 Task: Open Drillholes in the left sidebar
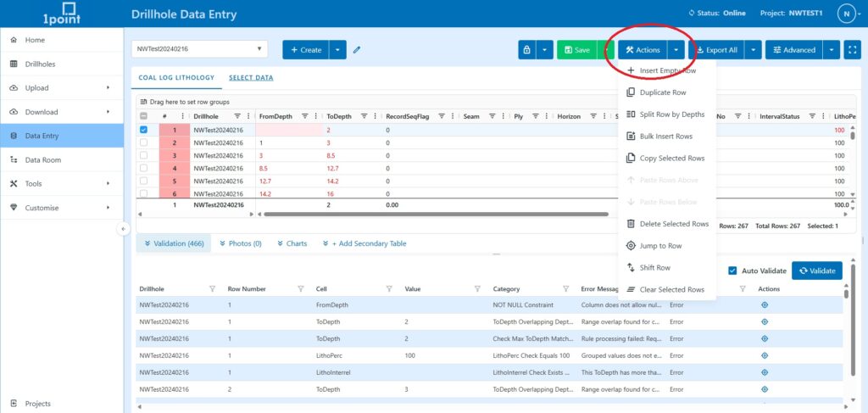(x=42, y=64)
